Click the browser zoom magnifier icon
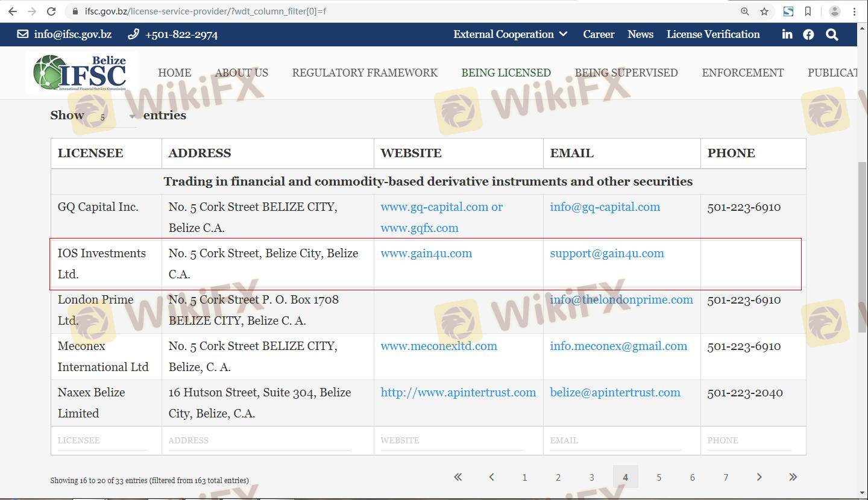868x500 pixels. 745,11
